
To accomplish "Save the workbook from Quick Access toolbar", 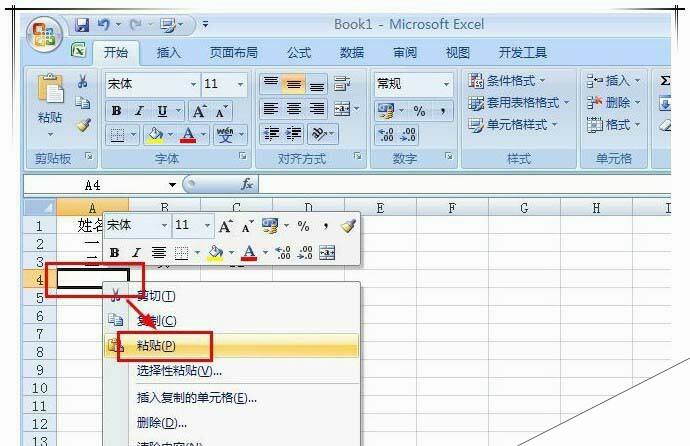I will pos(82,25).
